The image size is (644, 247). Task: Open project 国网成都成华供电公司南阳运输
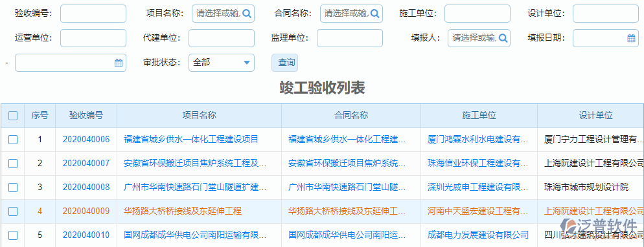(195, 235)
